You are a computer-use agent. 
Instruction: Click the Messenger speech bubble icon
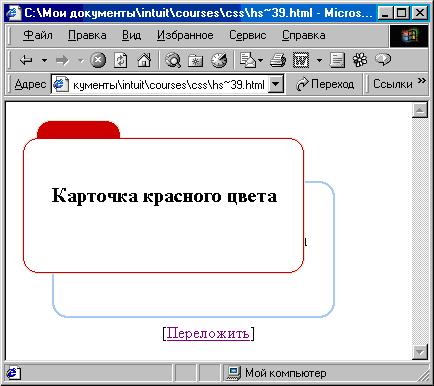[383, 60]
